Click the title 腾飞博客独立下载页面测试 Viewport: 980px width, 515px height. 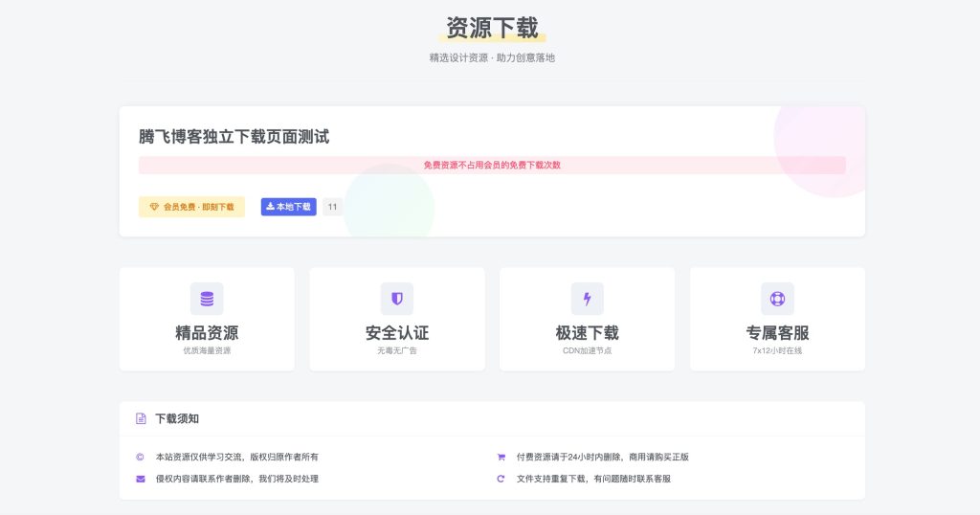[234, 137]
